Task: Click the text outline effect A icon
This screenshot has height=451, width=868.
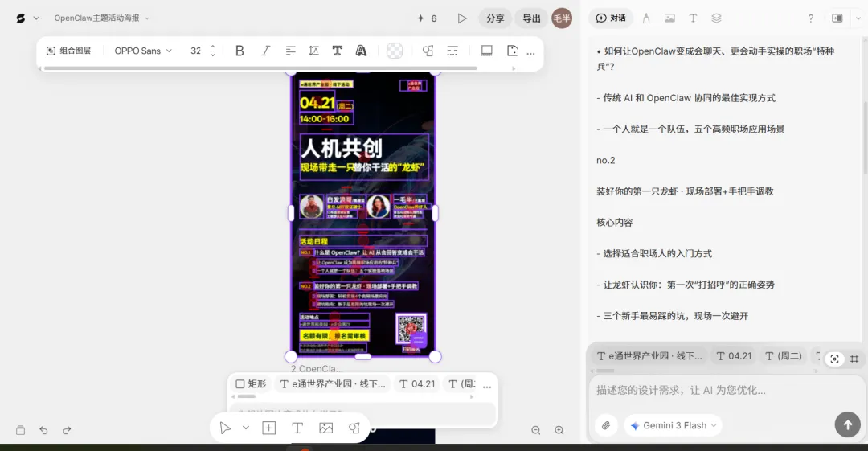Action: [361, 51]
